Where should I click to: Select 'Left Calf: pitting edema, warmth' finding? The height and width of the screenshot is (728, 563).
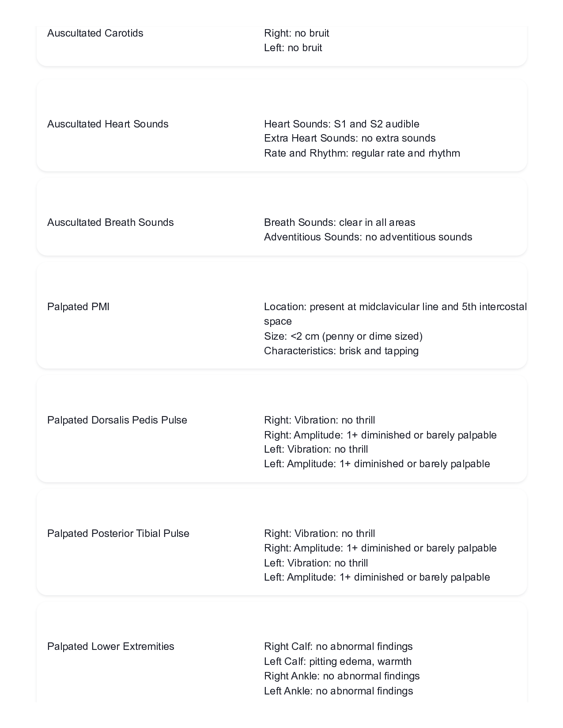pos(338,661)
